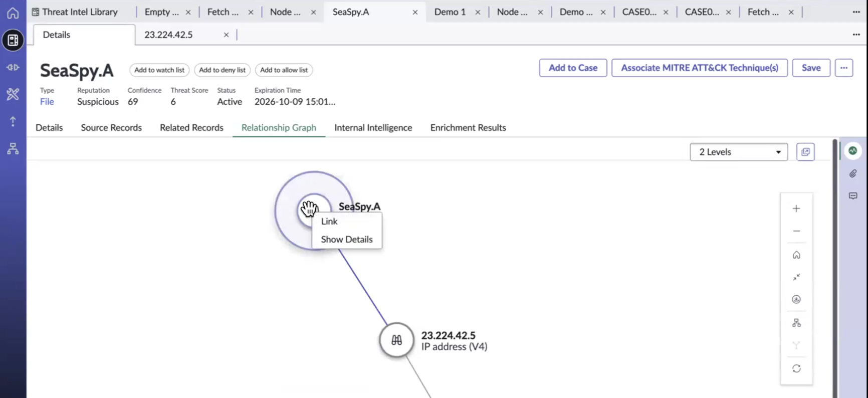This screenshot has height=398, width=868.
Task: Click the expiration time 2026-10-09 value
Action: click(295, 102)
